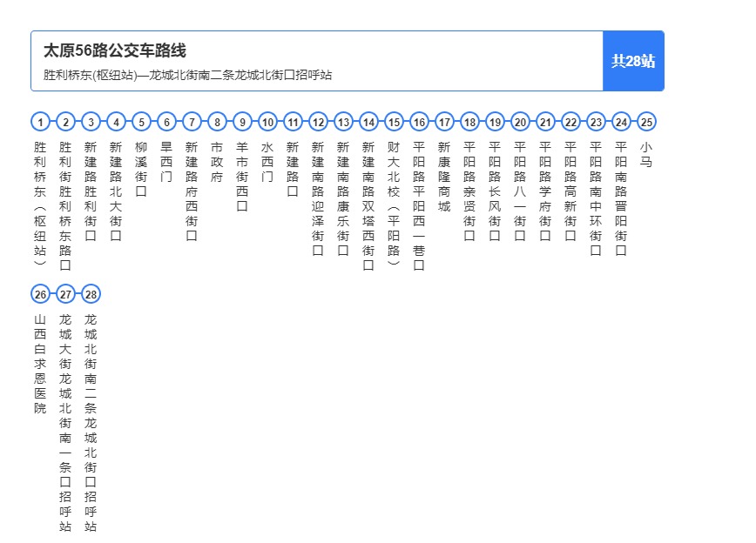The image size is (756, 543).
Task: Click station name 新建南路双塔西街口
Action: pos(368,205)
